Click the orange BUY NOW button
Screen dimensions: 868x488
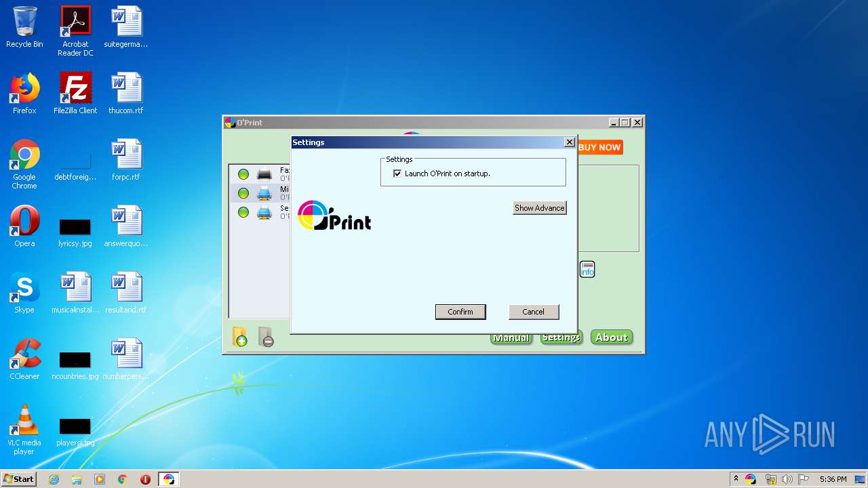(599, 147)
